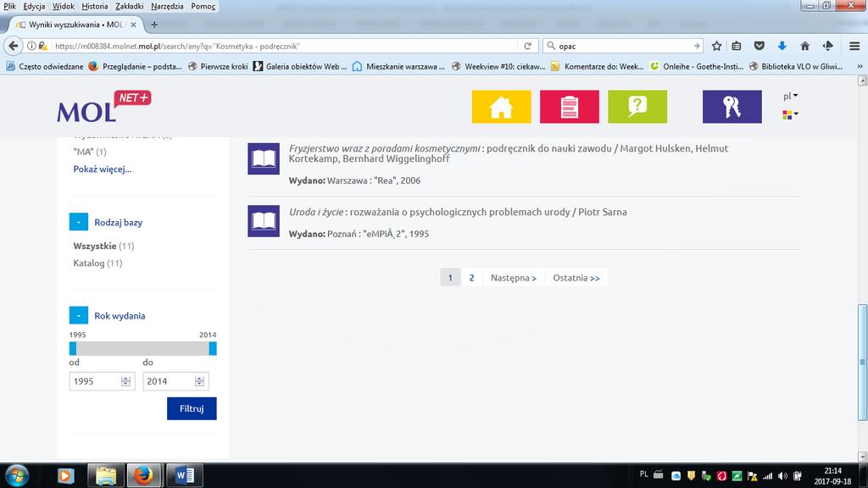Open the colored squares theme selector
The image size is (868, 488).
pos(790,114)
